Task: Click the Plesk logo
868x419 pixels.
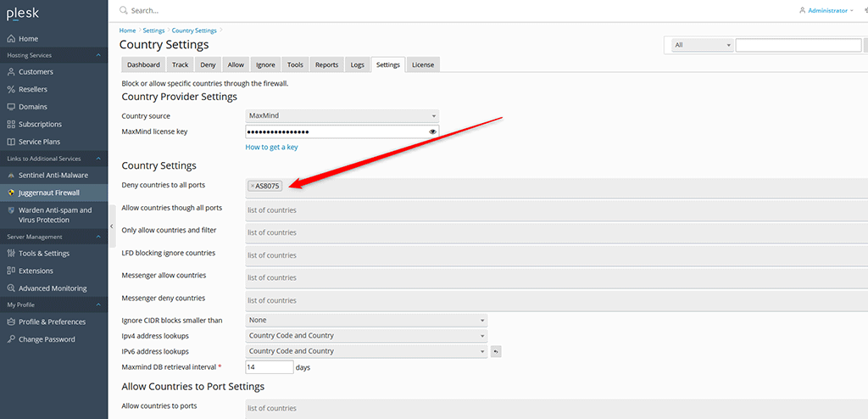Action: tap(23, 14)
